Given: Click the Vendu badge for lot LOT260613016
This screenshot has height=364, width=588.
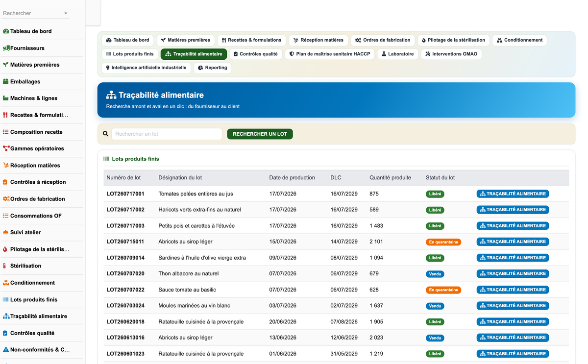Looking at the screenshot, I should coord(435,338).
